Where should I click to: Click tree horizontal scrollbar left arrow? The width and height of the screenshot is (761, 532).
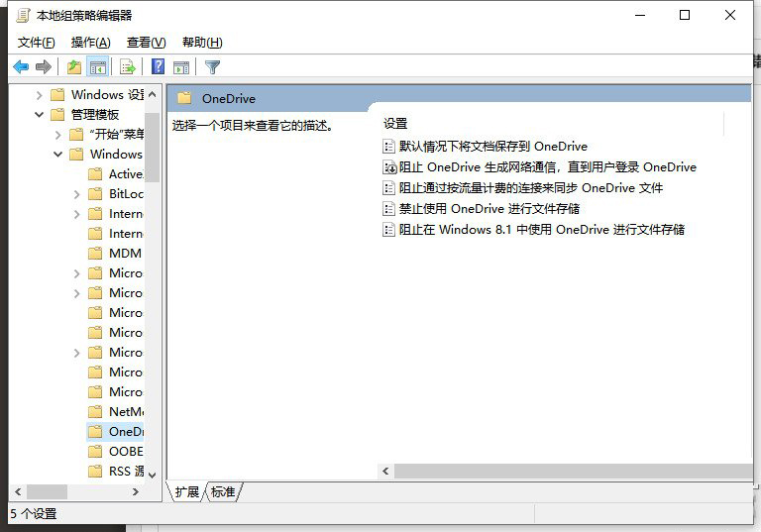pyautogui.click(x=18, y=491)
